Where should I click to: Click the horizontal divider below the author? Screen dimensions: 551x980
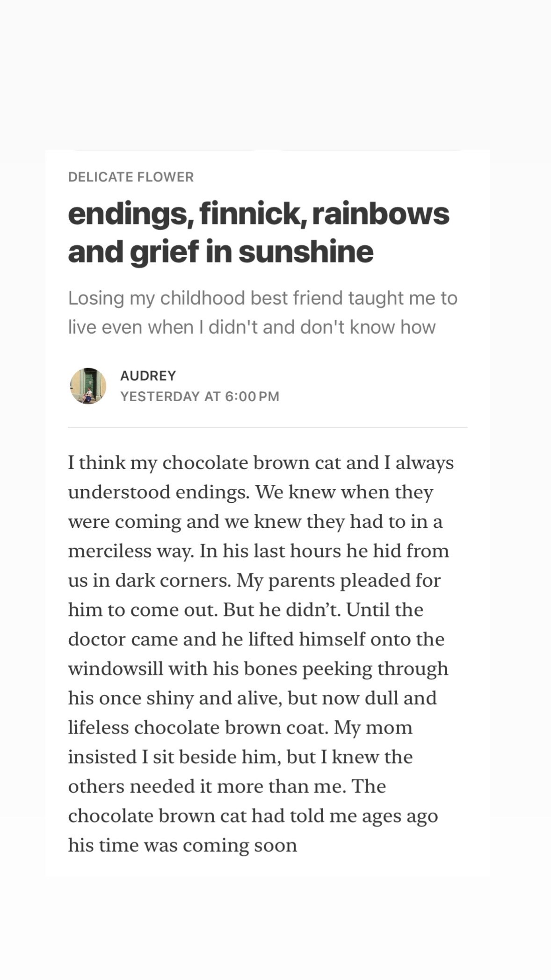(268, 427)
